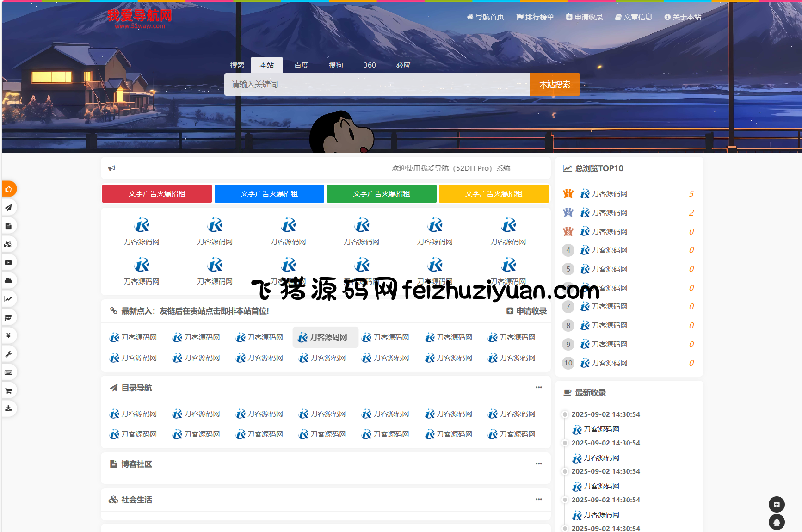This screenshot has width=802, height=532.
Task: Click the orange 本站搜索 button
Action: pyautogui.click(x=555, y=85)
